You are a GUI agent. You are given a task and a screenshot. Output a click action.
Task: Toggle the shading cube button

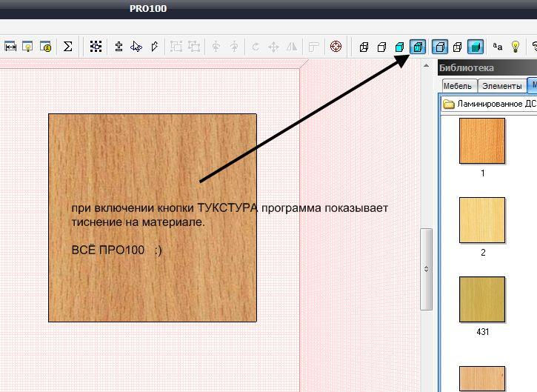pyautogui.click(x=476, y=47)
